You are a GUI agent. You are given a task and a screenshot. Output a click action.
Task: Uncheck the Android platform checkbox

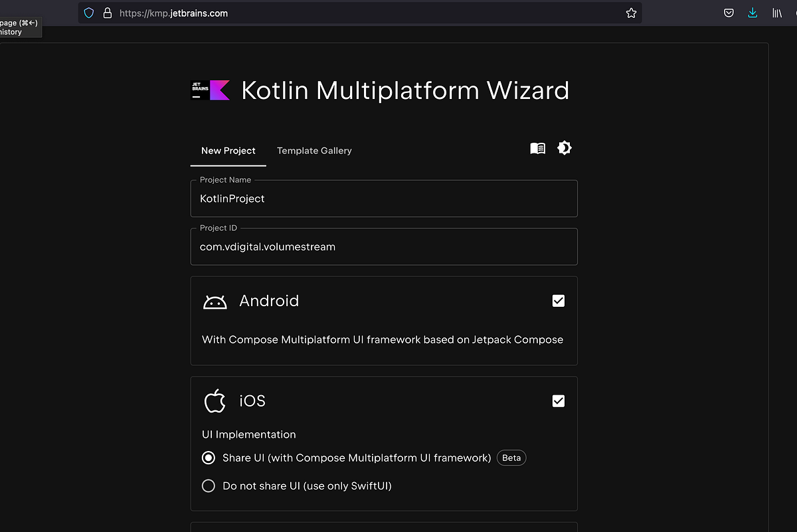pos(558,301)
